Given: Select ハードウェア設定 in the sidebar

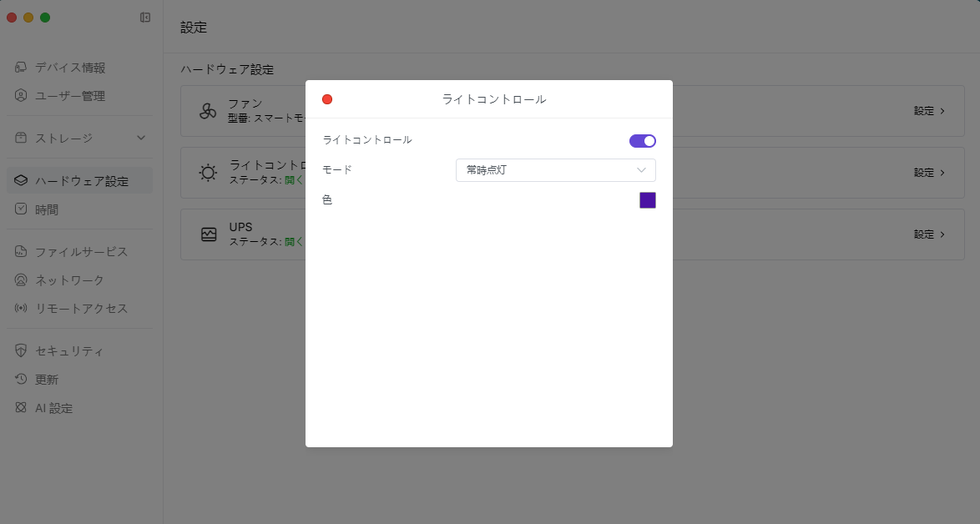Looking at the screenshot, I should click(80, 181).
